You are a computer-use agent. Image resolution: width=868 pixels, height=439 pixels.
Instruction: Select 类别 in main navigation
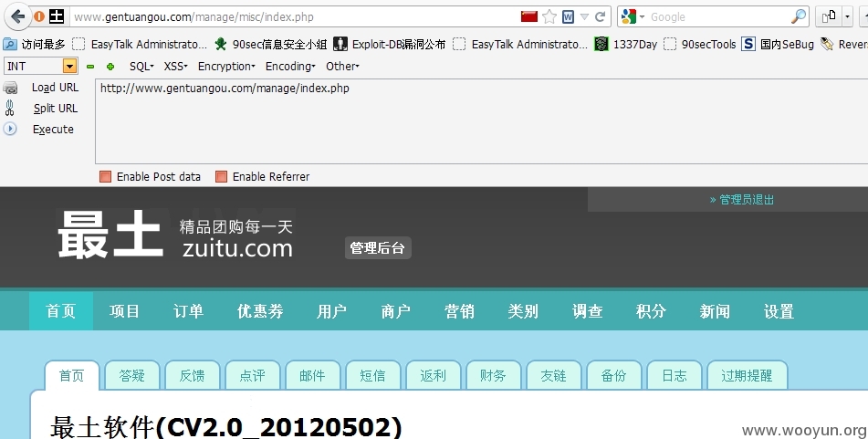[x=523, y=311]
